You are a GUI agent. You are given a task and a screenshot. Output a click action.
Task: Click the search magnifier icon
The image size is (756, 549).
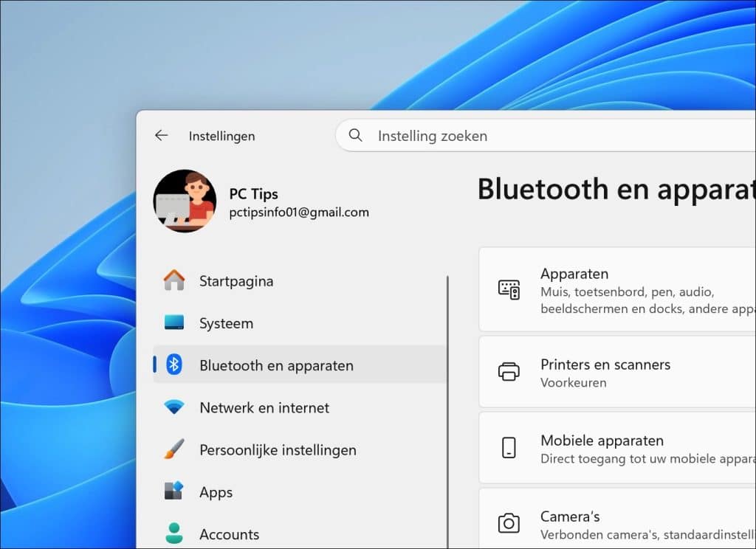[355, 136]
